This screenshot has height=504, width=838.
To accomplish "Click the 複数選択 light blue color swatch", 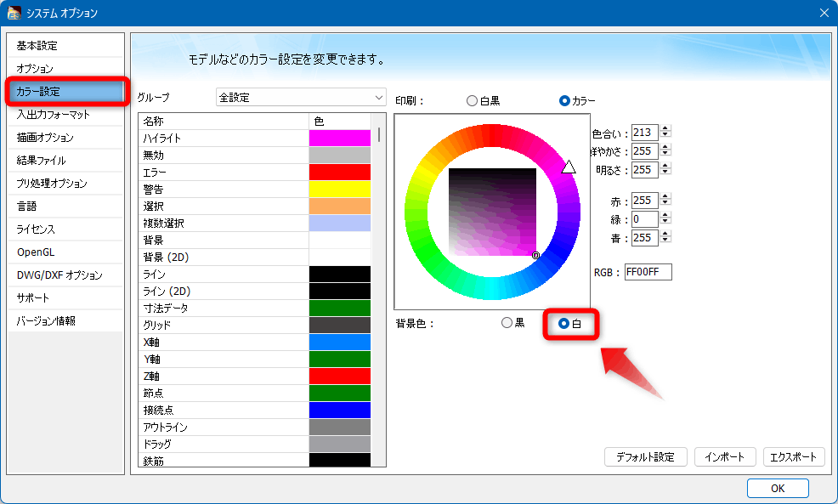I will coord(340,224).
